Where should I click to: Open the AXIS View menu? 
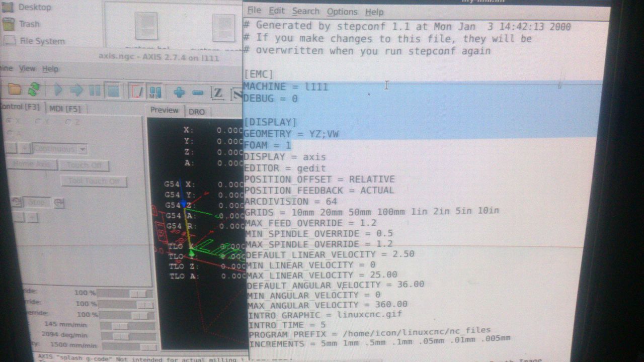[27, 68]
